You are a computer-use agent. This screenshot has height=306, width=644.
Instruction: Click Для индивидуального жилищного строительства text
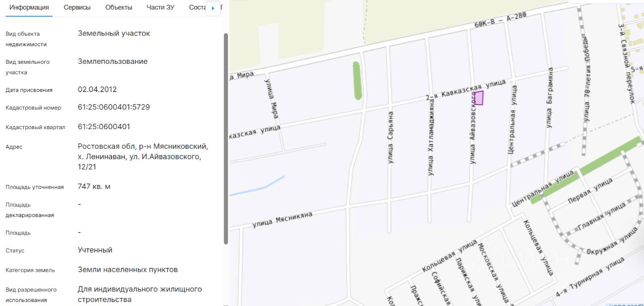point(140,294)
